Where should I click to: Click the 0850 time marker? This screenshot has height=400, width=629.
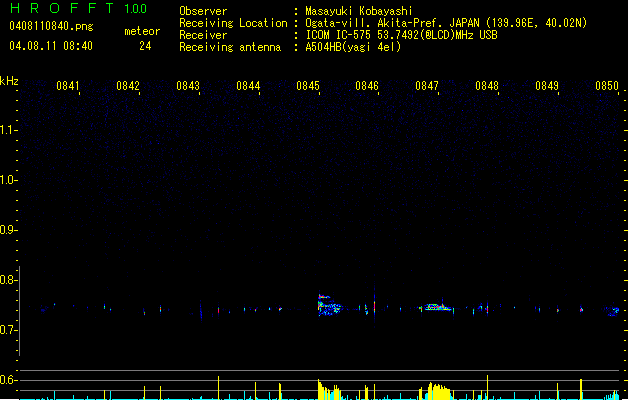[607, 86]
